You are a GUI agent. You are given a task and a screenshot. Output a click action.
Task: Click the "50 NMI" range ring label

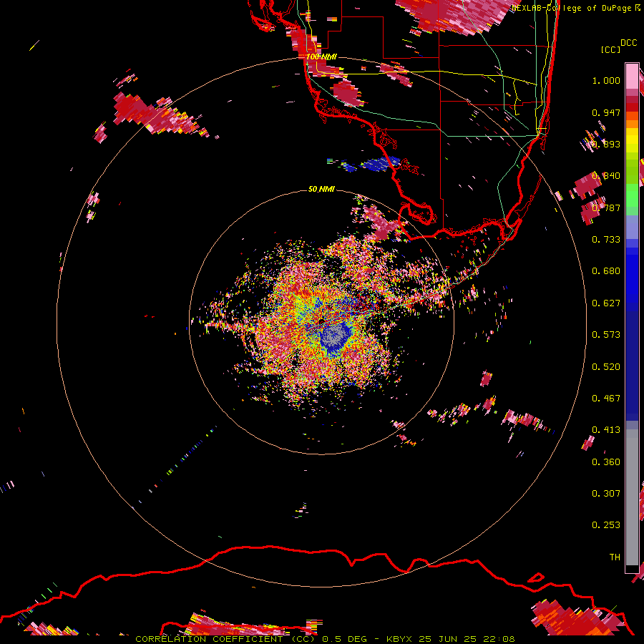tap(321, 189)
